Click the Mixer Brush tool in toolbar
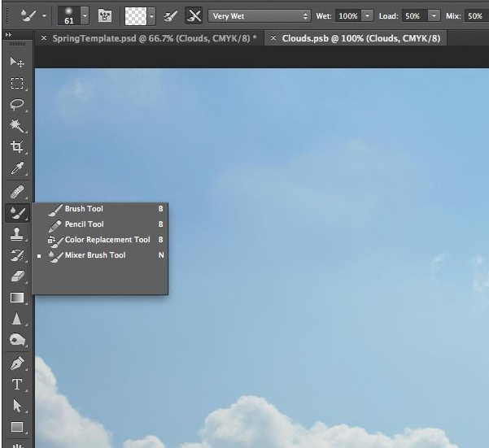 pos(17,213)
